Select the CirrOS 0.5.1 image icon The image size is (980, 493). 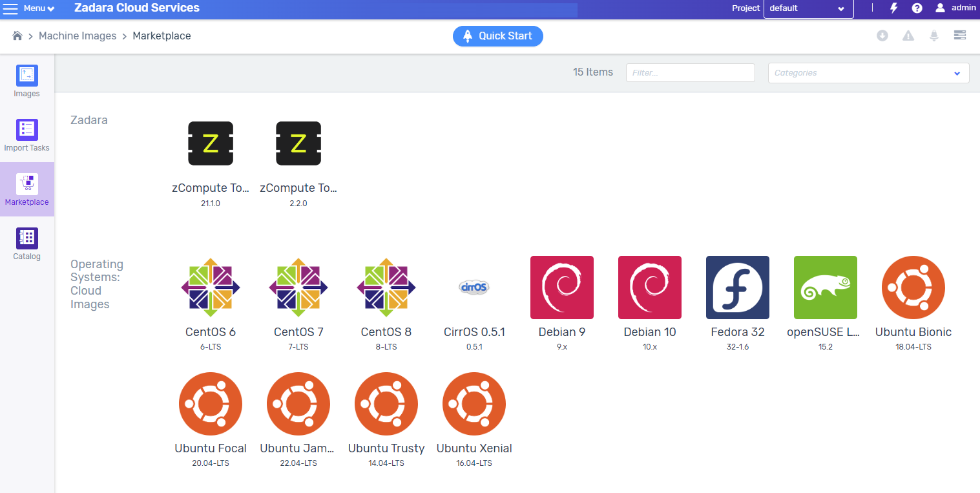474,288
